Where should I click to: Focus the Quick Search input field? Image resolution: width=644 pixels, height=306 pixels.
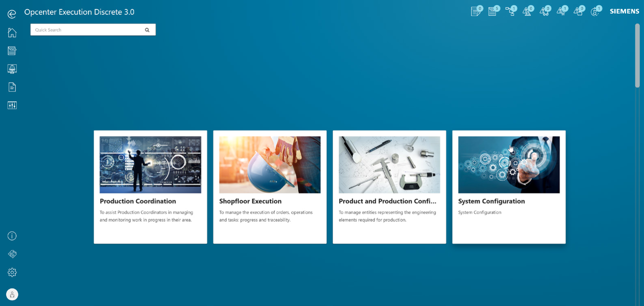coord(87,30)
